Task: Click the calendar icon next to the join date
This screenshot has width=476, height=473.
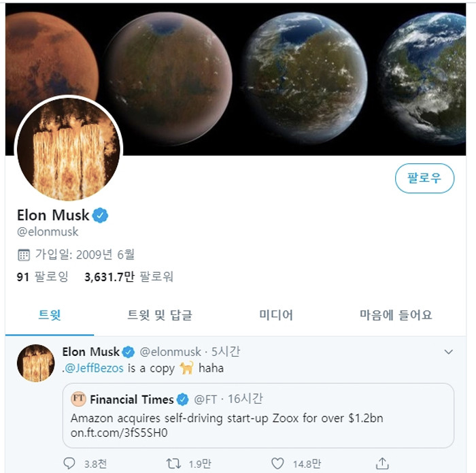Action: coord(24,255)
